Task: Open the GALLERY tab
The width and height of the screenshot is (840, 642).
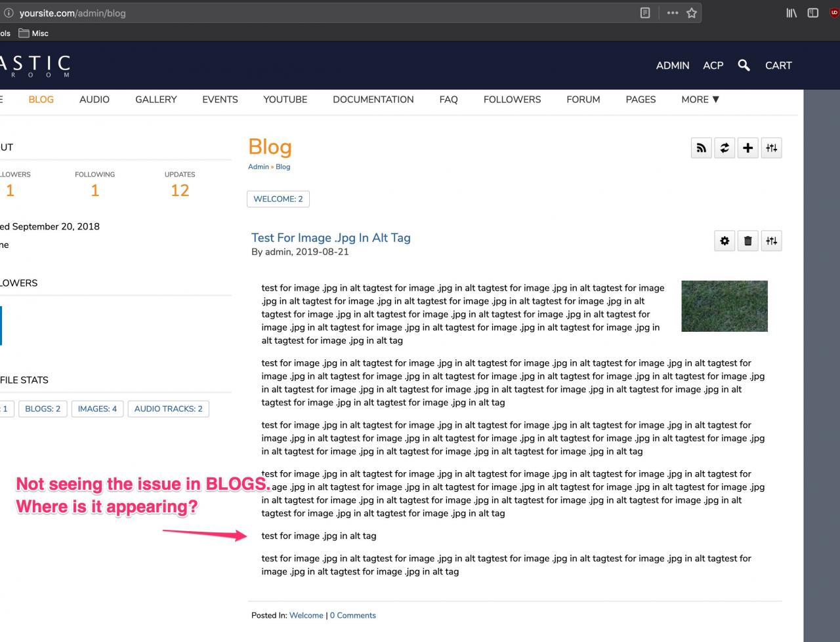Action: pos(156,100)
